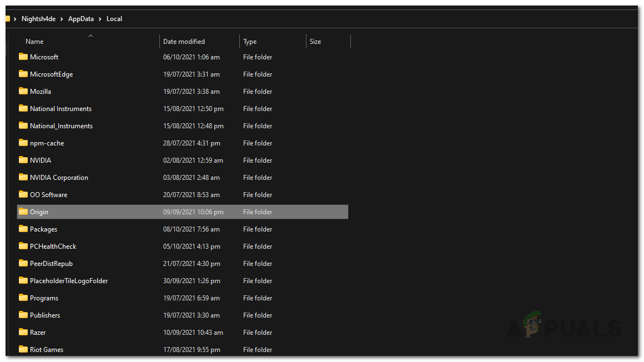Open the chevron before Nightsh4de breadcrumb

15,19
